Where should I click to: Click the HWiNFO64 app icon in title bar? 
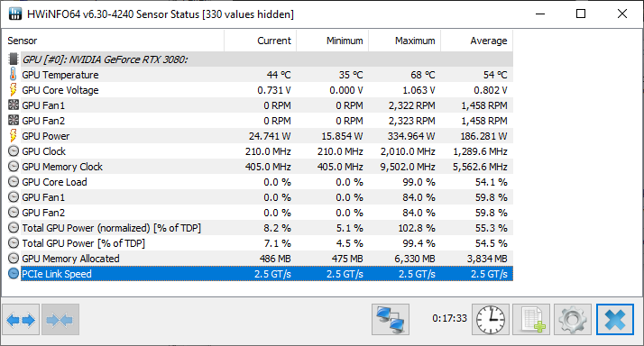click(x=15, y=14)
